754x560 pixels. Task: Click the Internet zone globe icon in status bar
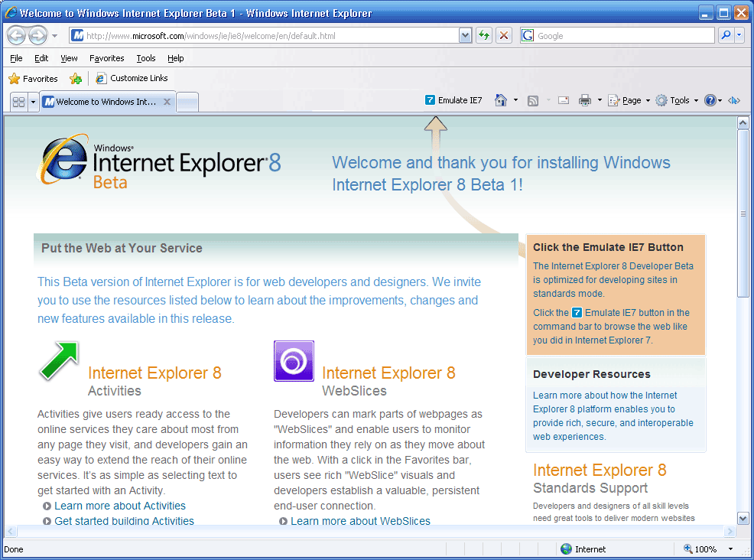(x=566, y=549)
